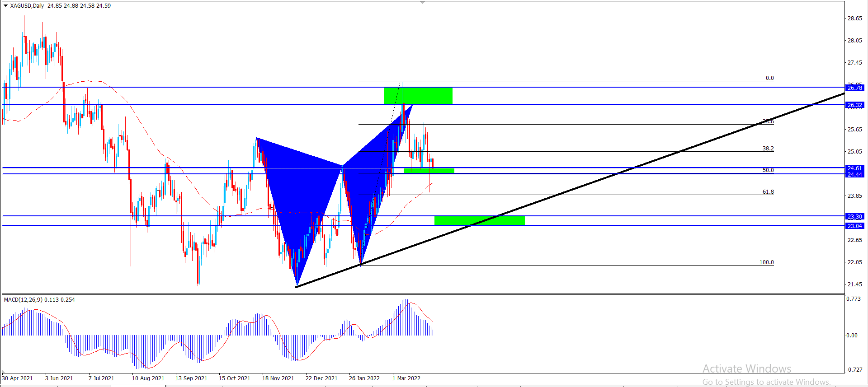Viewport: 868px width, 387px height.
Task: Click the gray chart shift triangle marker
Action: pyautogui.click(x=422, y=3)
